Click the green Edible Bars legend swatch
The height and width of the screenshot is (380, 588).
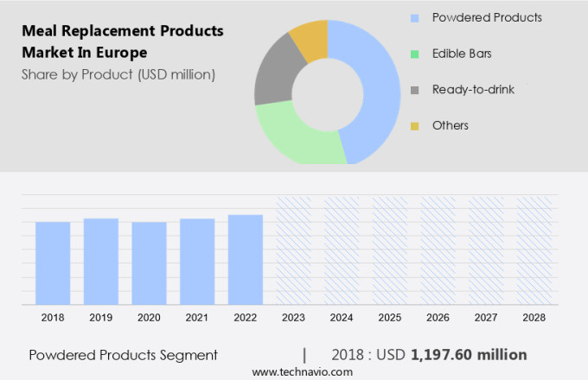point(415,54)
